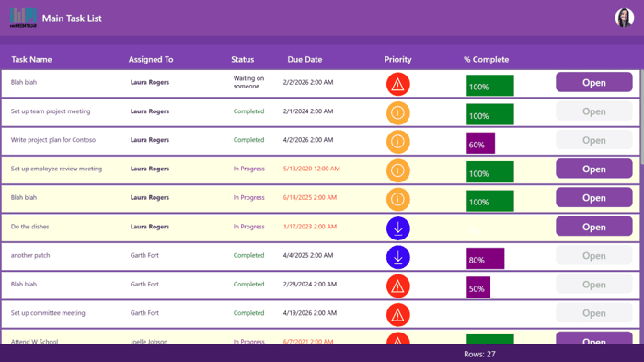This screenshot has width=644, height=362.
Task: Open the Set up employee review meeting task
Action: tap(594, 169)
